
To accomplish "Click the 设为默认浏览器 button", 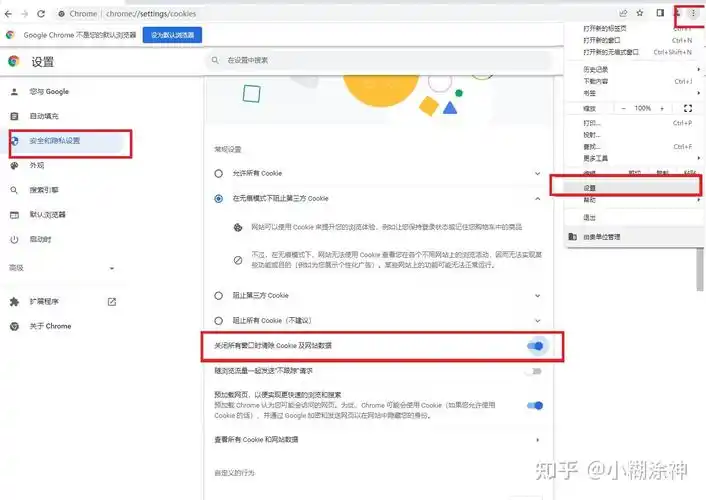I will [173, 34].
